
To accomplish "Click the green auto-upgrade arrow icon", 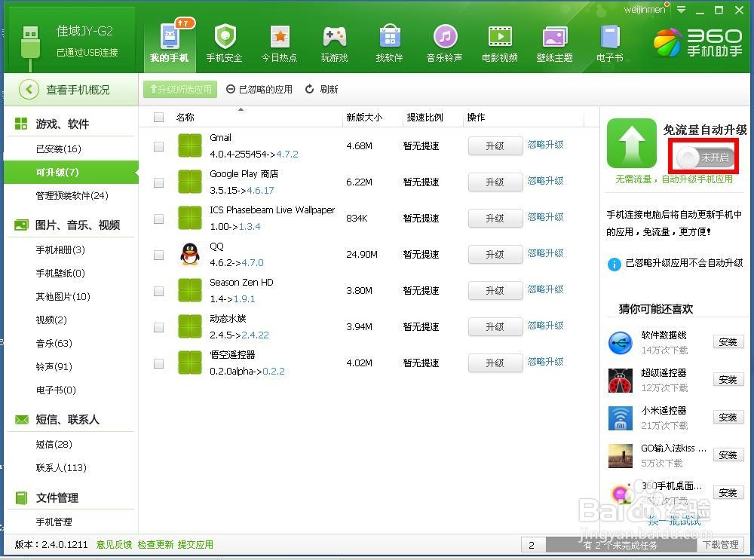I will (631, 143).
